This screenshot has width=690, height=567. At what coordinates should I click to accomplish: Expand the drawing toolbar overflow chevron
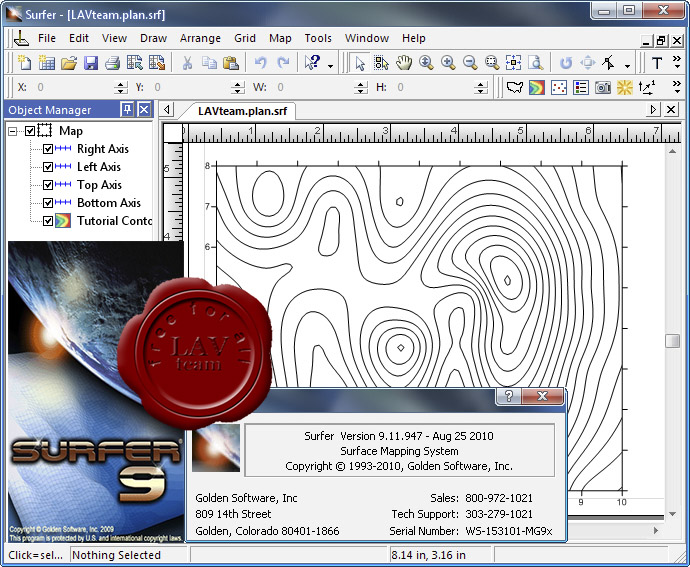click(x=677, y=62)
